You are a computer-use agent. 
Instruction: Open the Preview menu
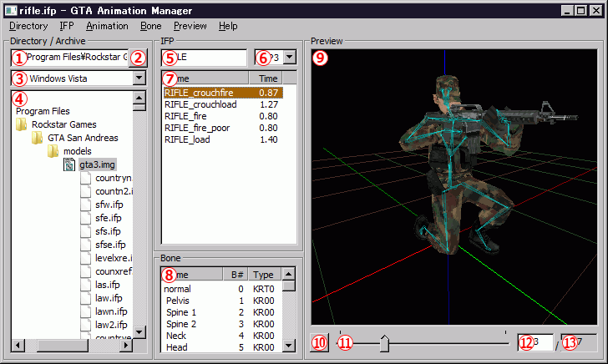tap(190, 26)
